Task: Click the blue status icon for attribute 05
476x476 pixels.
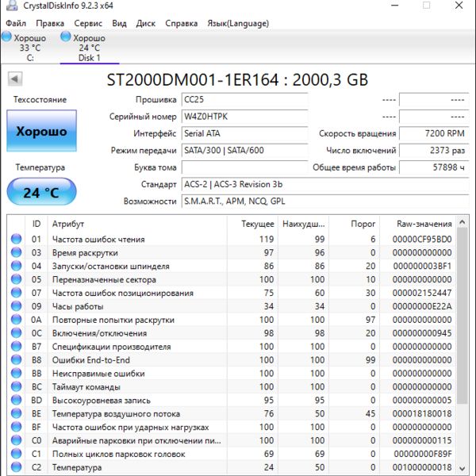Action: [x=17, y=279]
